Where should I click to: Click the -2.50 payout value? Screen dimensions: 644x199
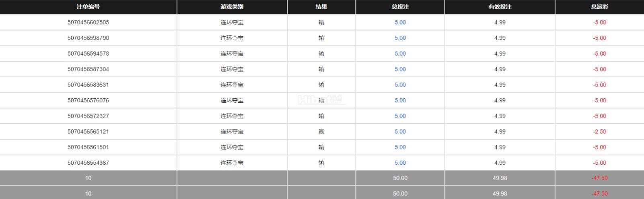pos(599,132)
